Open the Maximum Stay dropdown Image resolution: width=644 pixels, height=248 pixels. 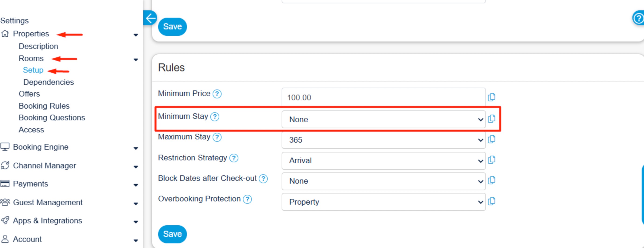[383, 140]
